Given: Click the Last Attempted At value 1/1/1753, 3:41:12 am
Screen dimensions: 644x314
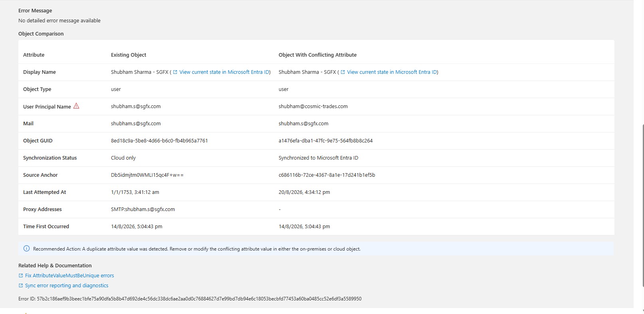Looking at the screenshot, I should coord(135,192).
